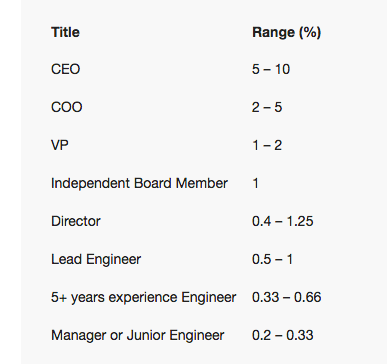Click the 0.33 – 0.66 range value

(287, 297)
